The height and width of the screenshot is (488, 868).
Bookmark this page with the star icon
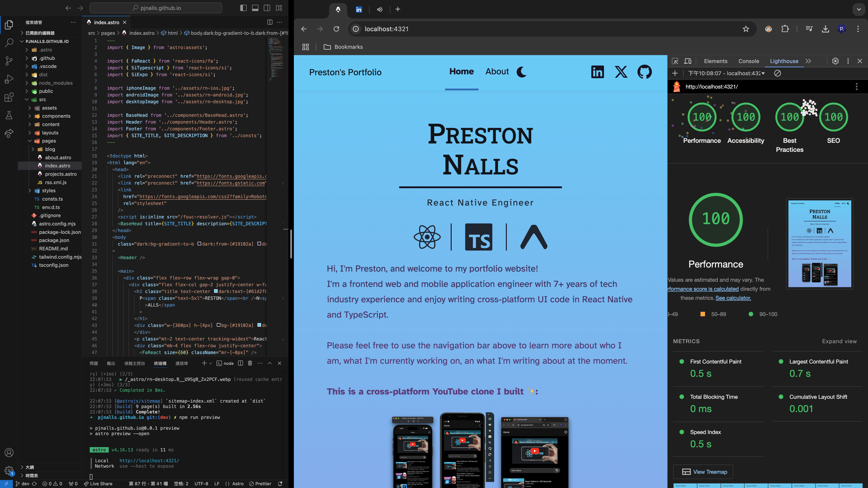tap(746, 29)
